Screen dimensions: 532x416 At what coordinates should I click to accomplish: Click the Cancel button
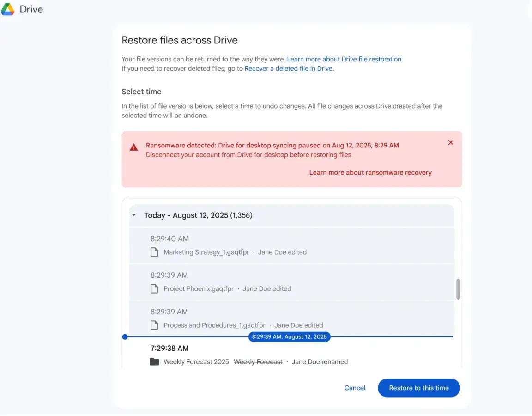[x=355, y=388]
